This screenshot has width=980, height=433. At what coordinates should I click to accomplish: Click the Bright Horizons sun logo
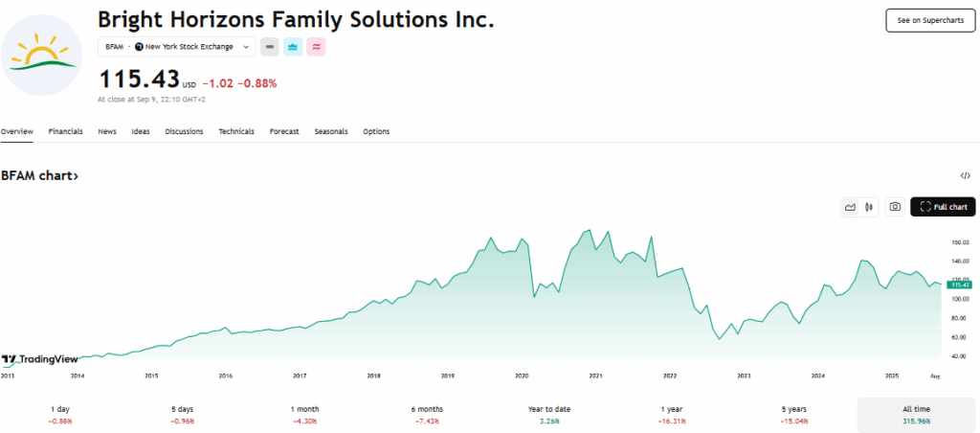(42, 55)
